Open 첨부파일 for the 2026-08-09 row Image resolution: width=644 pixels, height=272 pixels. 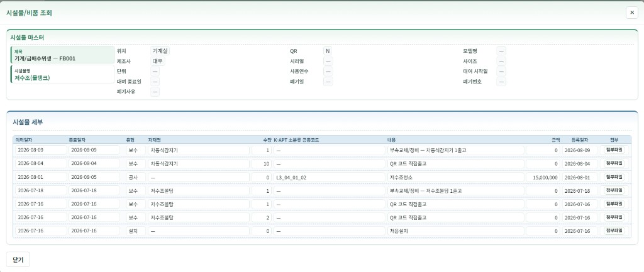point(614,150)
